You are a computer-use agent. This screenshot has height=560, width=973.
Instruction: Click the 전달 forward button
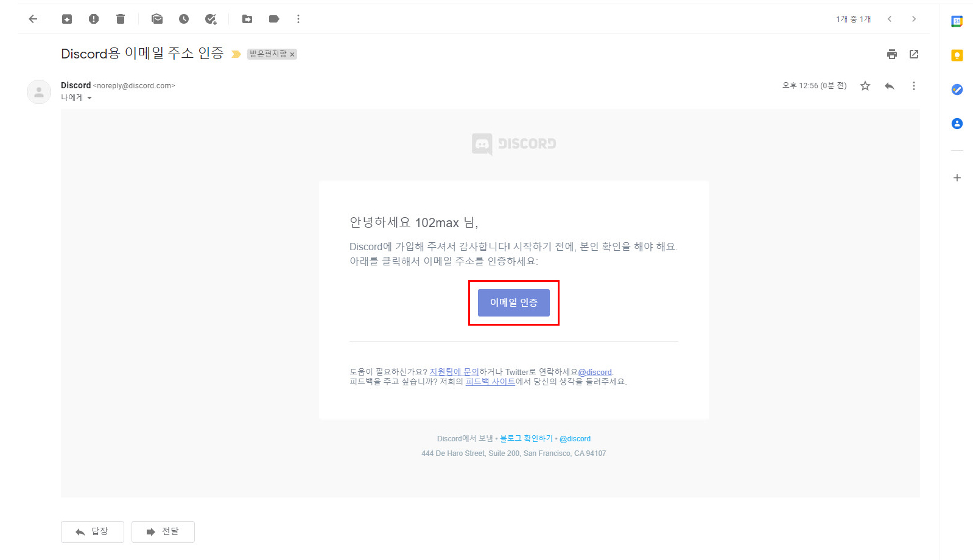pyautogui.click(x=163, y=532)
